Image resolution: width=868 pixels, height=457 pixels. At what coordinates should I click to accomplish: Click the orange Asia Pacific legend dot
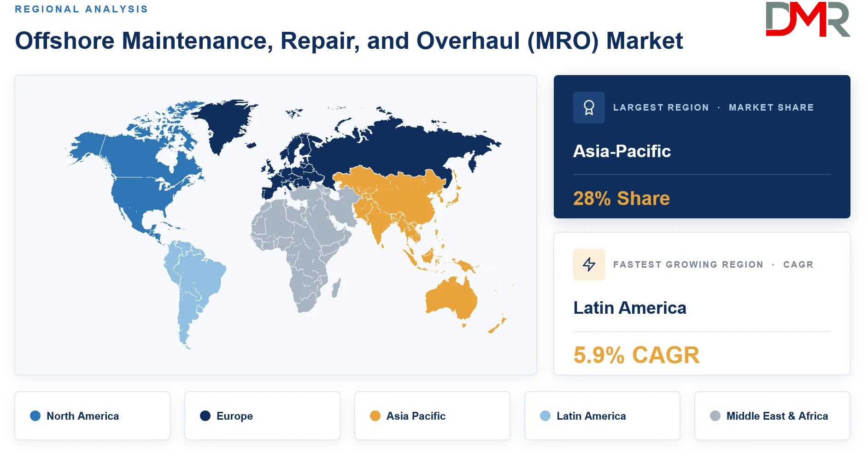[x=375, y=416]
